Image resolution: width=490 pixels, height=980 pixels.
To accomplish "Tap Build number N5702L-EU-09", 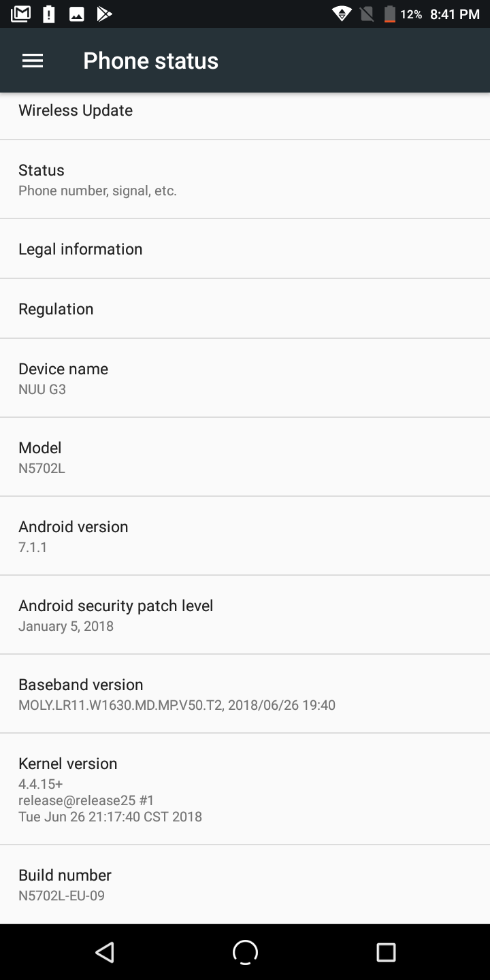I will (x=245, y=885).
